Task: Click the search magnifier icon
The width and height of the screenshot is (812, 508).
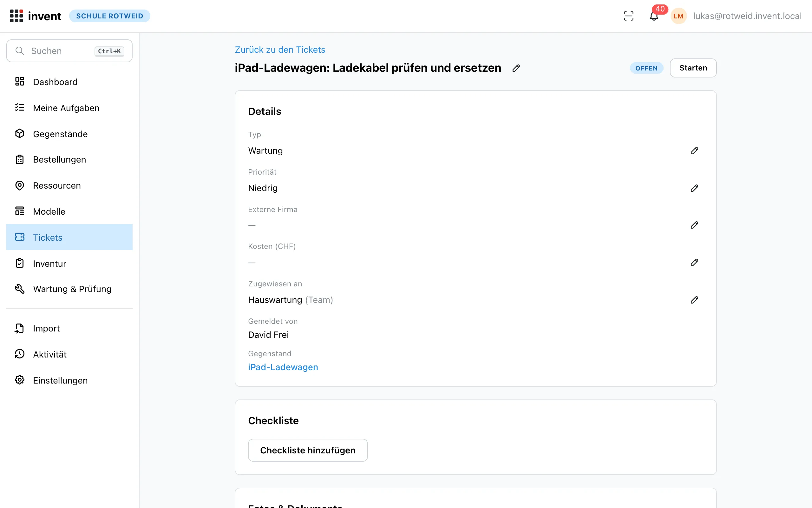Action: point(20,51)
